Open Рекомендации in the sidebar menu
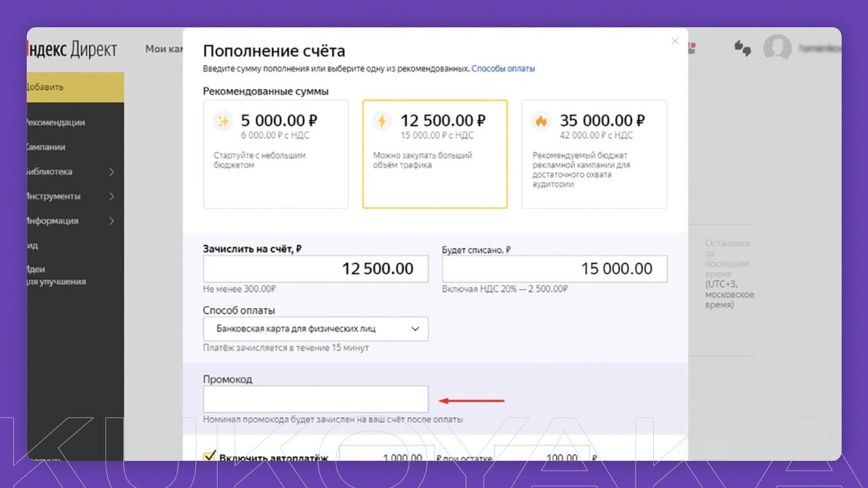The width and height of the screenshot is (868, 488). tap(56, 122)
